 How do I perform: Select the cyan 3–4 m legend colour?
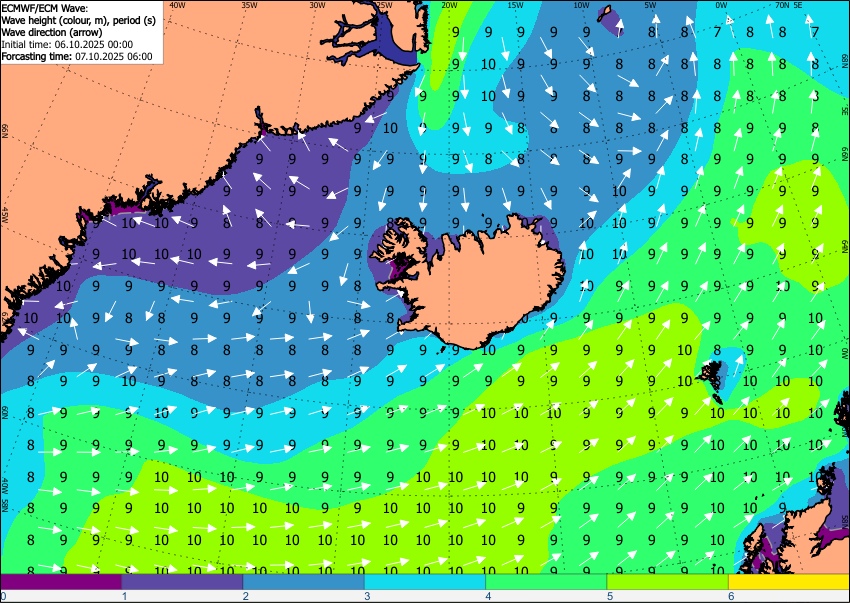pos(425,581)
